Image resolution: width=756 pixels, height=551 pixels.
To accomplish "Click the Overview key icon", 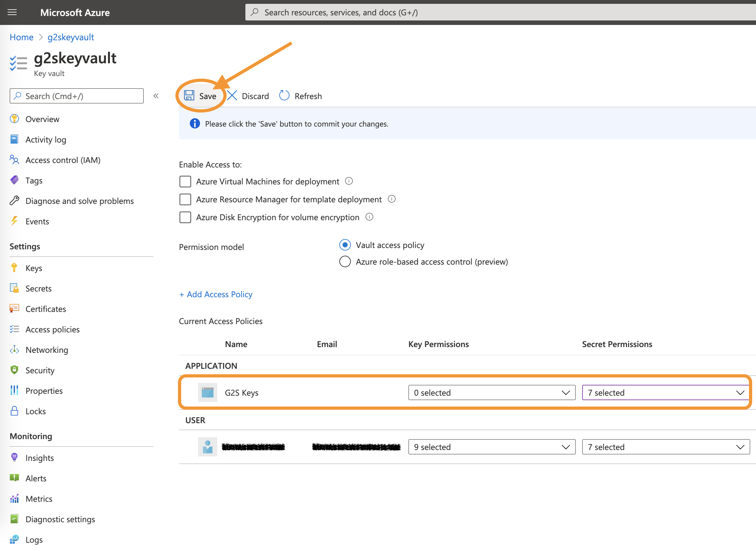I will click(14, 119).
